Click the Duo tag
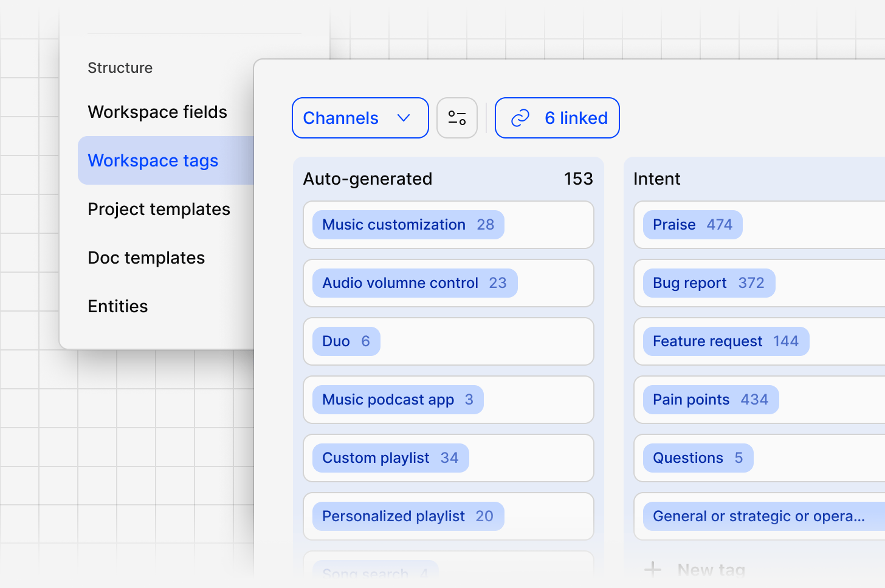The width and height of the screenshot is (885, 588). tap(346, 341)
